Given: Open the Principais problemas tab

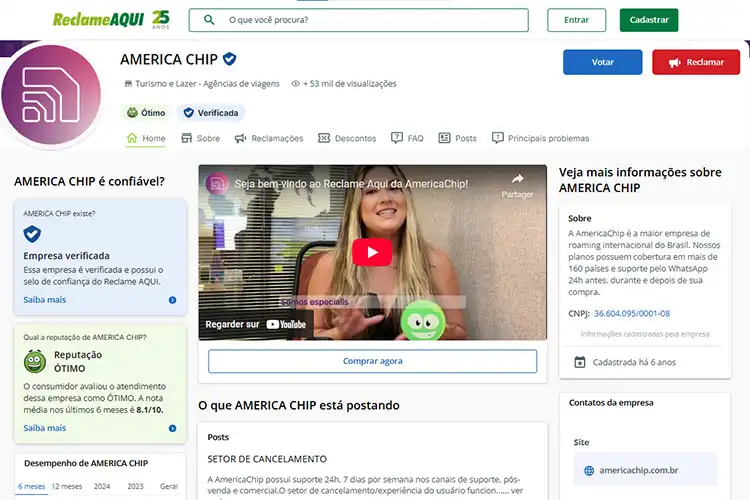Looking at the screenshot, I should pyautogui.click(x=540, y=138).
